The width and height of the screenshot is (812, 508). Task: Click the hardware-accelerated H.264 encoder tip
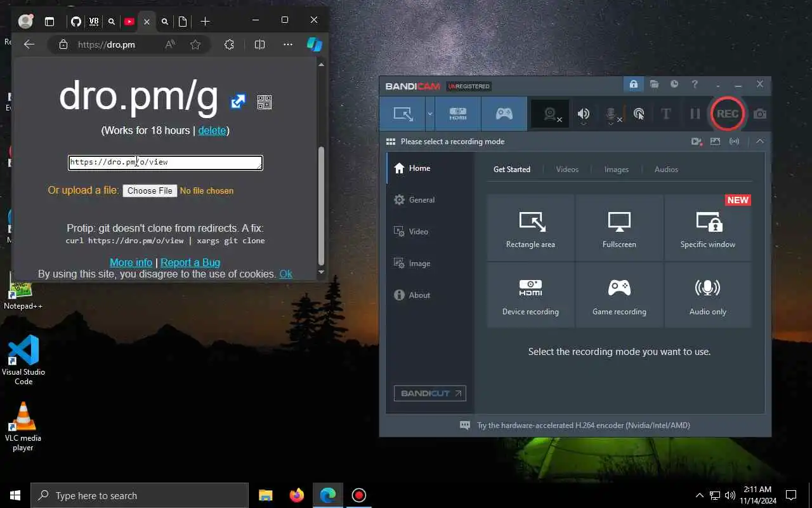[x=583, y=425]
